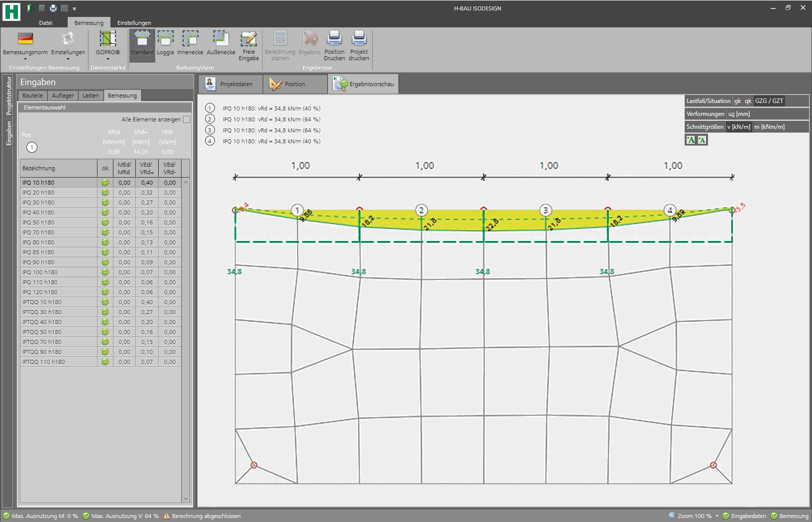Select the IPQ 50 h180 row
The width and height of the screenshot is (812, 522).
[101, 223]
